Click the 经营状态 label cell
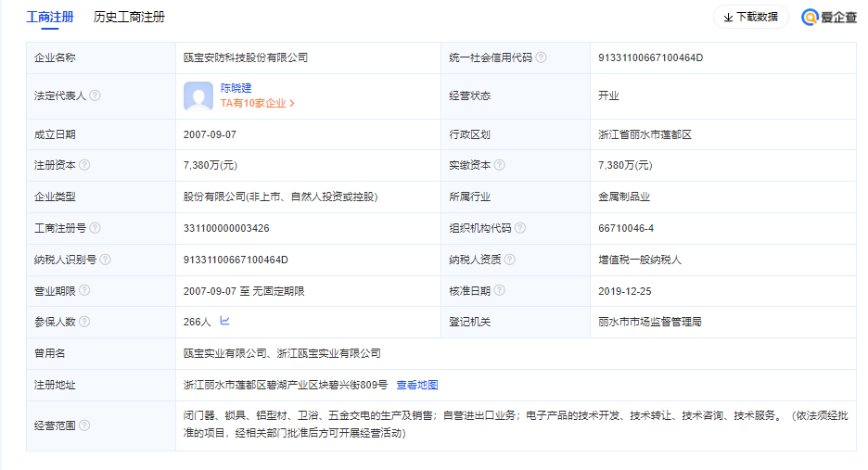The width and height of the screenshot is (868, 470). (x=516, y=95)
